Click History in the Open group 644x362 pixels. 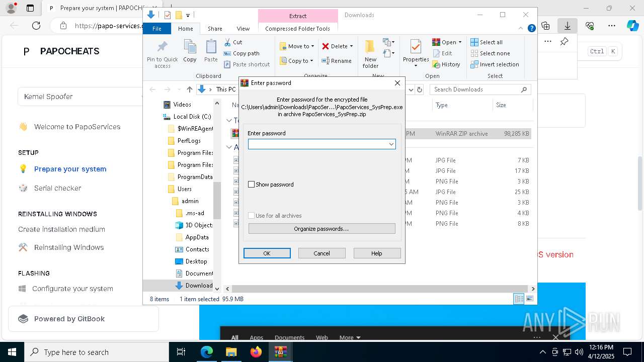coord(446,64)
